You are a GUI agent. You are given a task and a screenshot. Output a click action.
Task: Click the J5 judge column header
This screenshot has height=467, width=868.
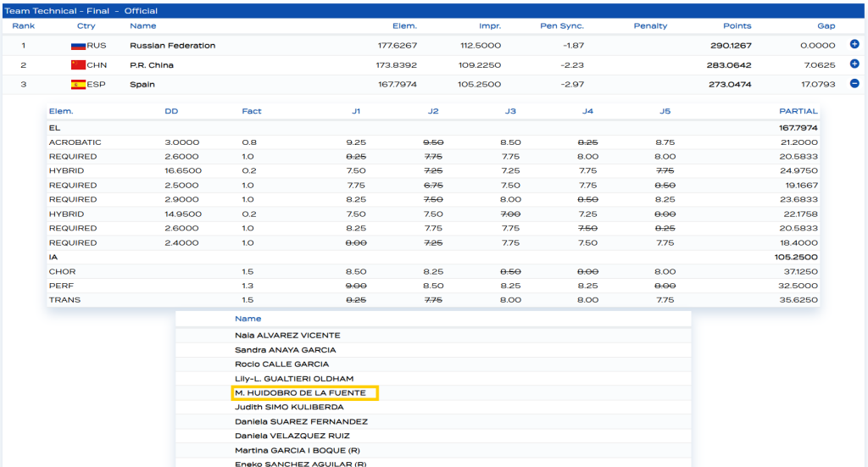[665, 111]
